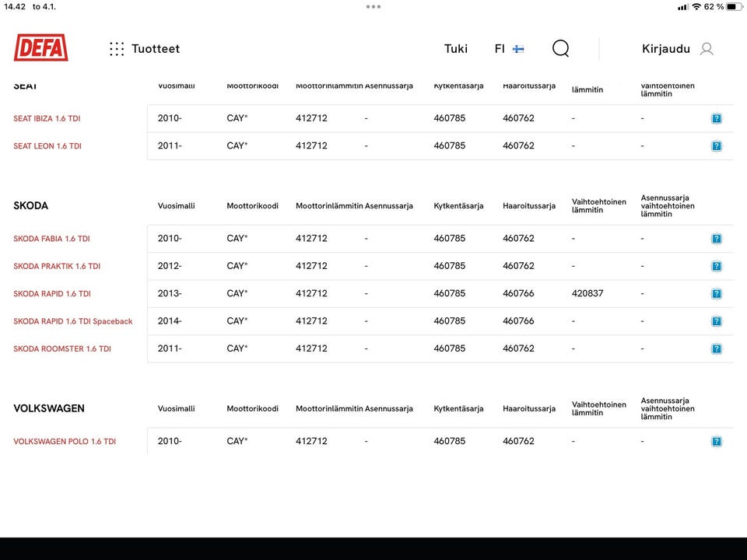
Task: Tap the Wi-Fi status icon
Action: [696, 7]
